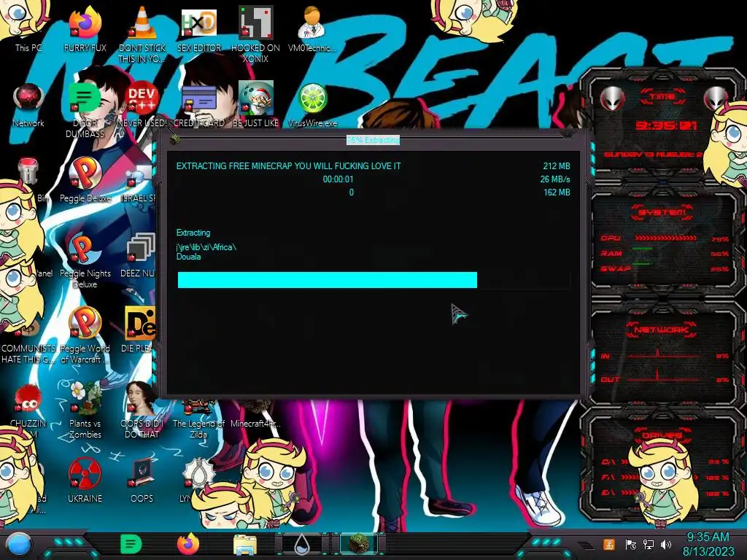The height and width of the screenshot is (560, 747).
Task: Click the '76% Extracting' window title
Action: pyautogui.click(x=373, y=140)
